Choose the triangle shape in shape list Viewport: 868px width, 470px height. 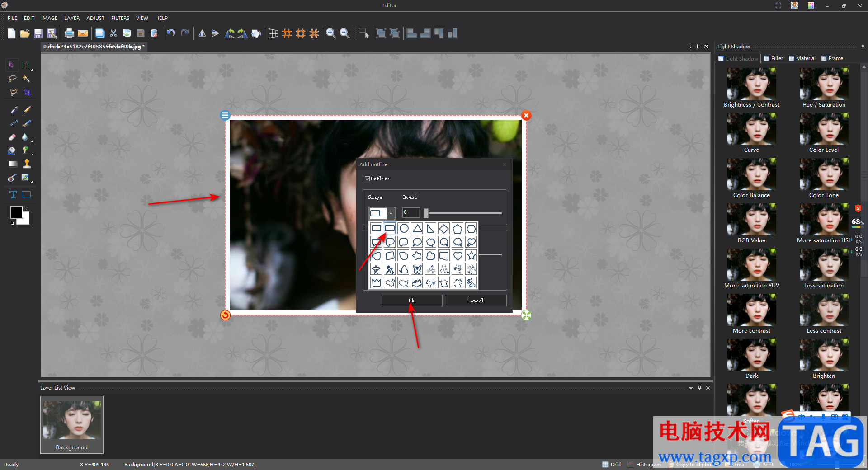coord(417,229)
